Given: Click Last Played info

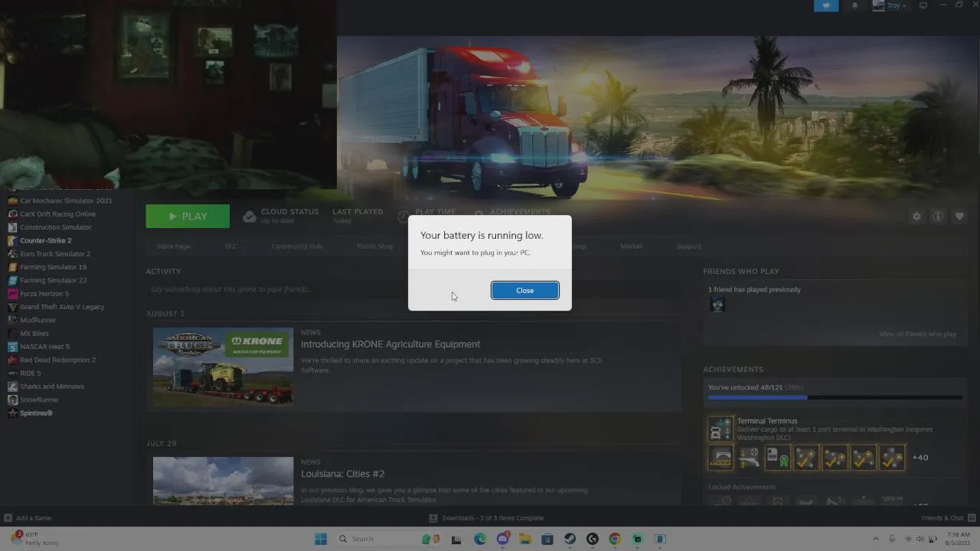Looking at the screenshot, I should pyautogui.click(x=358, y=216).
